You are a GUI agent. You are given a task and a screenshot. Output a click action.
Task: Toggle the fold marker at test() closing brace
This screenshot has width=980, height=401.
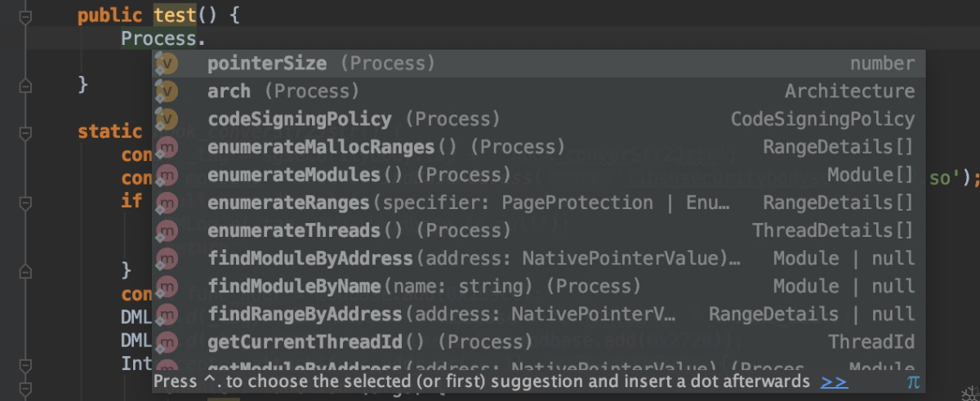[24, 83]
